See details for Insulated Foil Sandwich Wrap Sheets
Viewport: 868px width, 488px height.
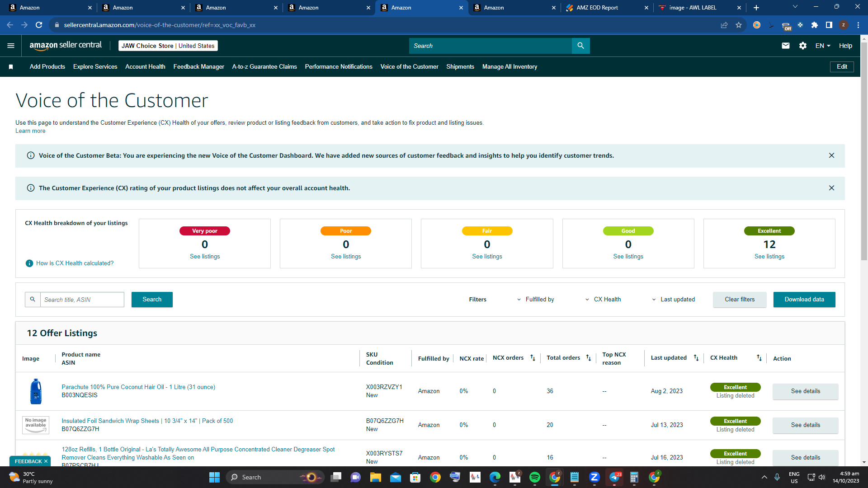[x=805, y=425]
